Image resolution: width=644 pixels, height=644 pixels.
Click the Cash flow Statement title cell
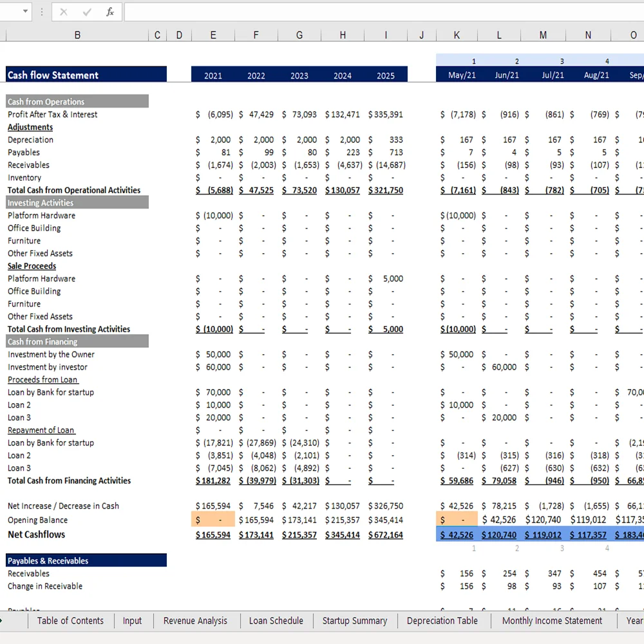point(77,75)
